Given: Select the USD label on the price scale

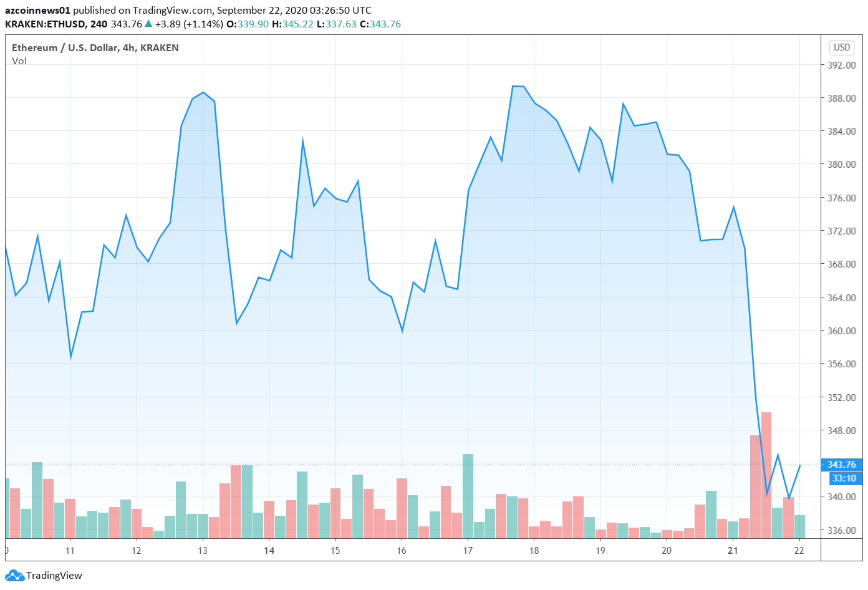Looking at the screenshot, I should click(841, 47).
